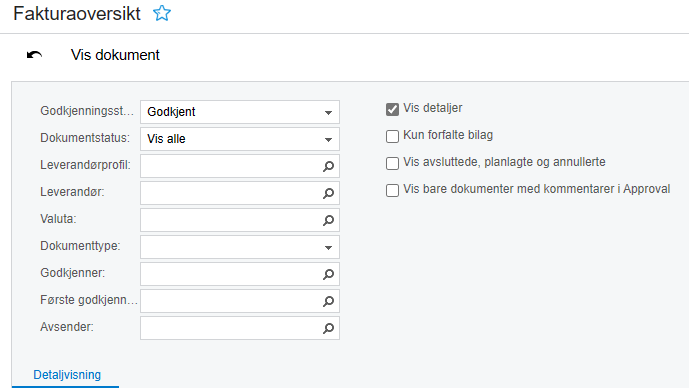Screen dimensions: 689x388
Task: Open Leverandør lookup magnifier
Action: (x=328, y=193)
